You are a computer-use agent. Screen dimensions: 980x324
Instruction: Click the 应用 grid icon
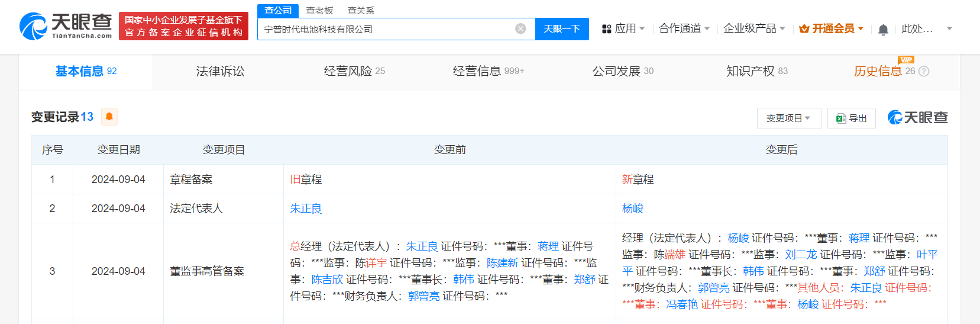pyautogui.click(x=606, y=29)
